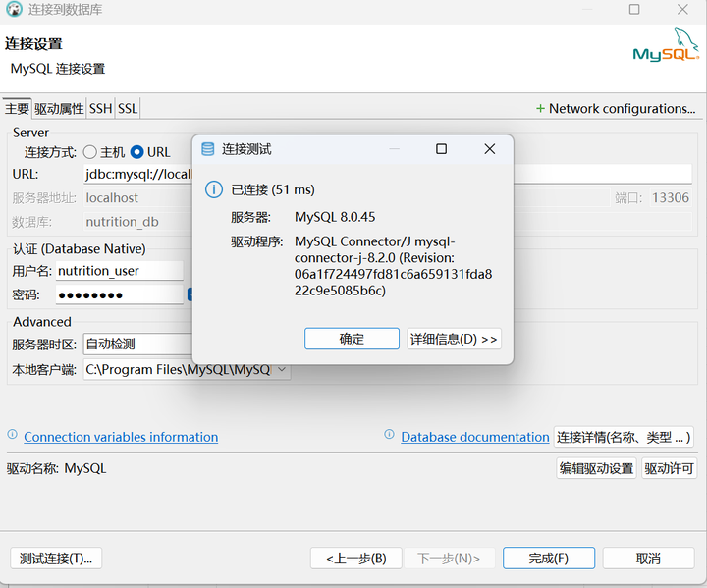
Task: Open Database documentation link
Action: [x=475, y=437]
